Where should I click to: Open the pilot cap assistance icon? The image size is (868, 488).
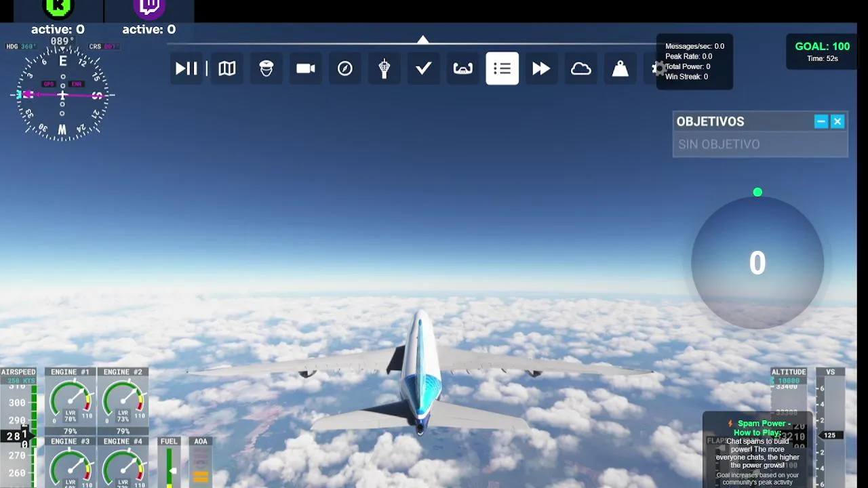pyautogui.click(x=267, y=68)
